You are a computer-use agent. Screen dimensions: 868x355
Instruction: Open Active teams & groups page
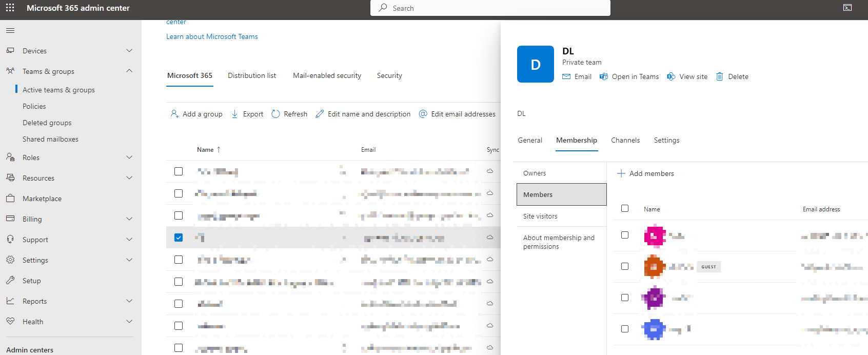(58, 90)
